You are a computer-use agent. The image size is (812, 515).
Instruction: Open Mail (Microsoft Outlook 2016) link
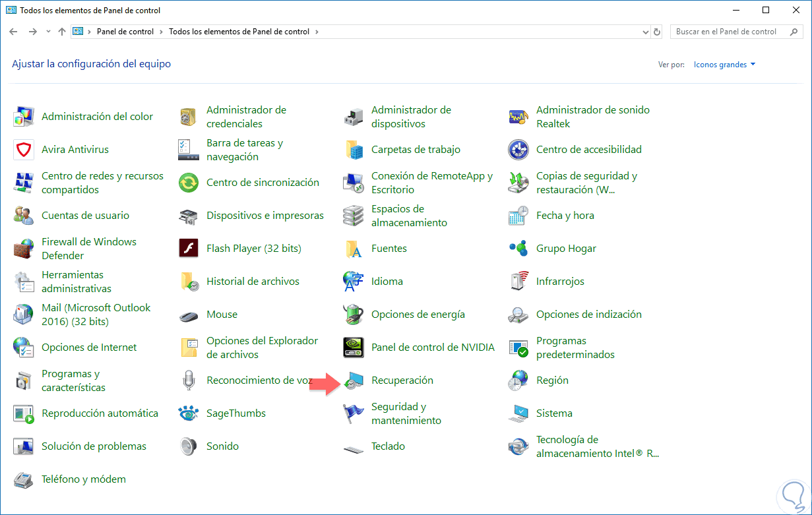(x=96, y=315)
